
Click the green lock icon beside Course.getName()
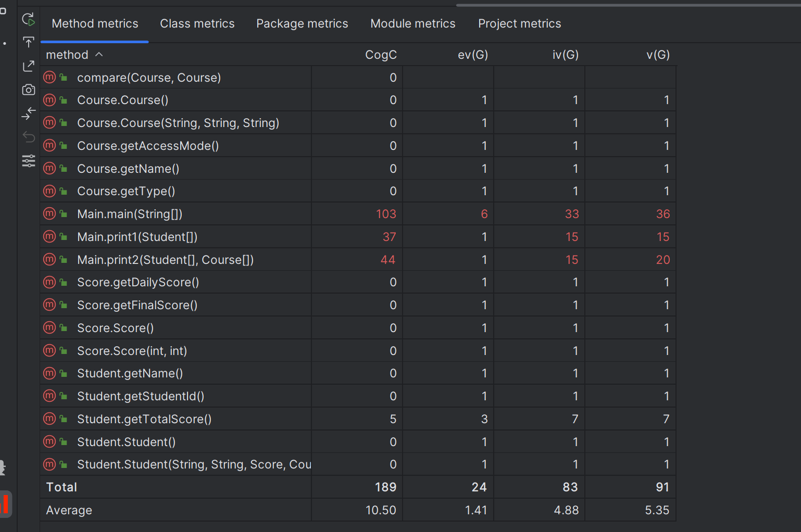click(x=64, y=169)
